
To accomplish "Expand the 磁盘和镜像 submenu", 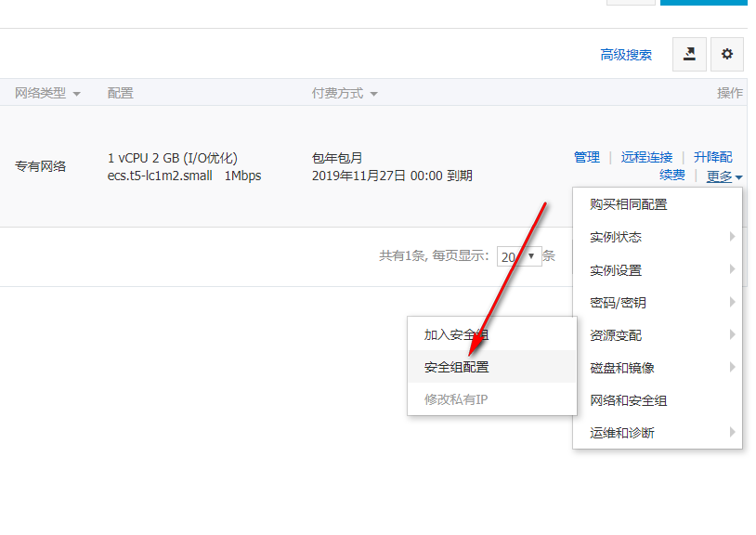I will [x=658, y=368].
